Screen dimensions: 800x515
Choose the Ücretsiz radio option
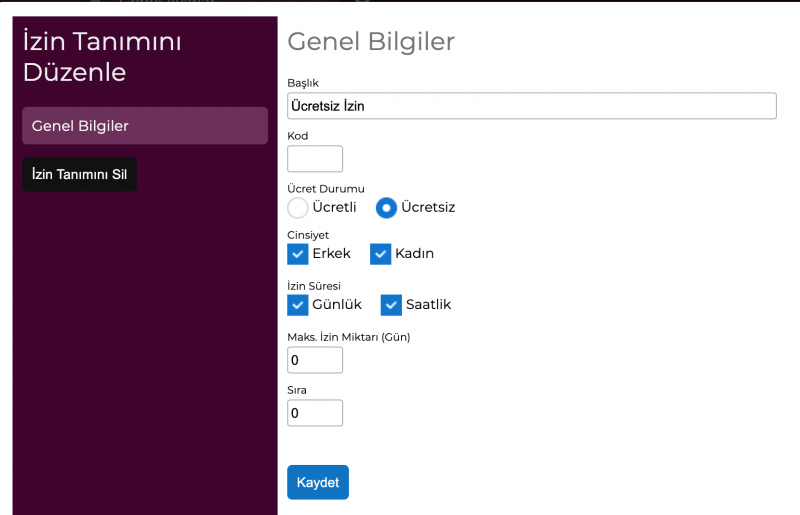pyautogui.click(x=386, y=208)
